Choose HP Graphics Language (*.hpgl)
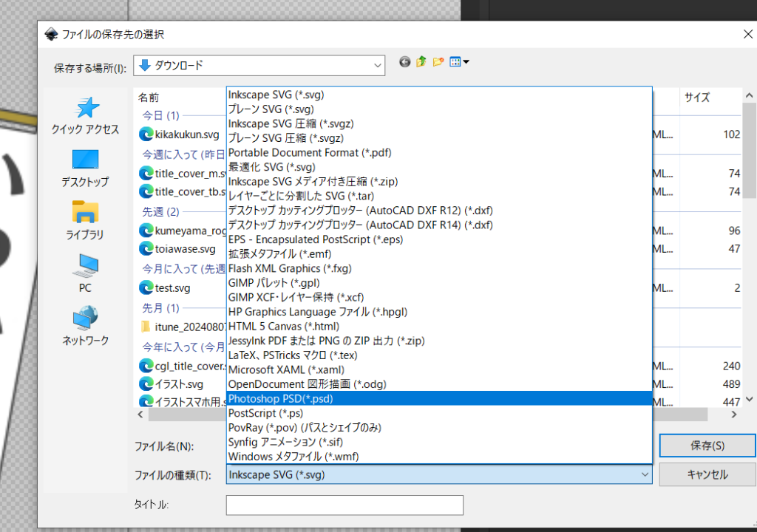Screen dimensions: 757x532 [x=439, y=312]
